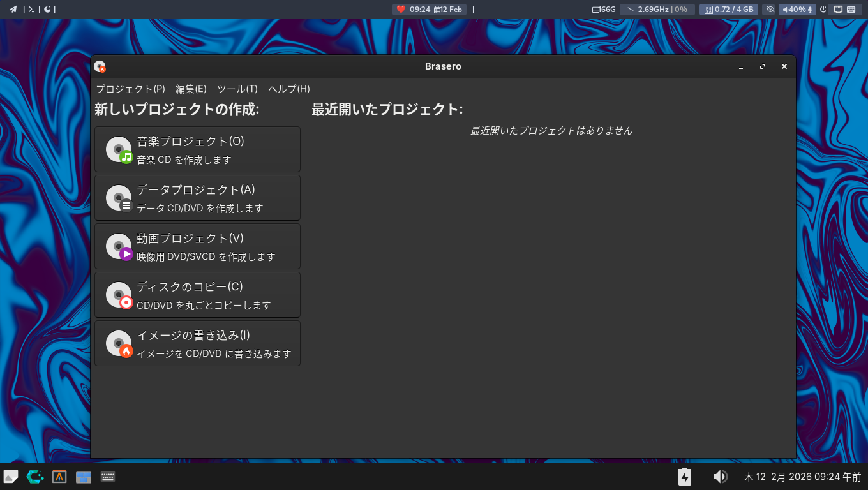
Task: Open the プロジェクト(P) menu
Action: pyautogui.click(x=130, y=89)
